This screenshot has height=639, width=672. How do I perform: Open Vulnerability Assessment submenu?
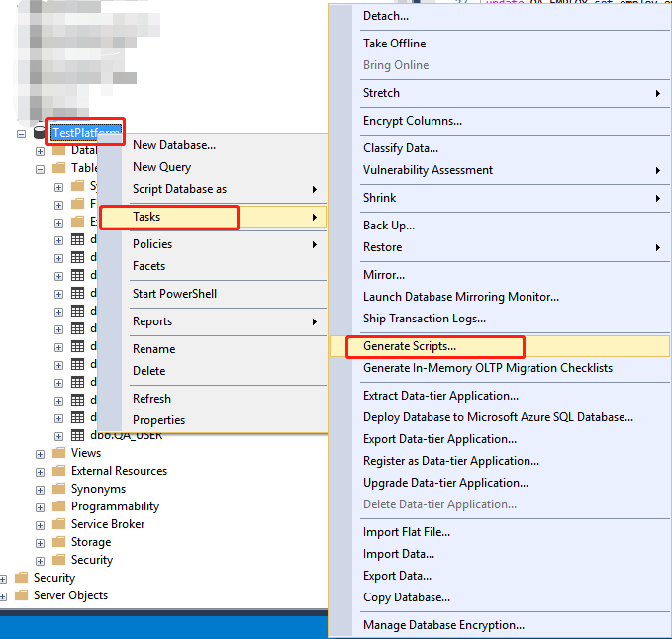point(499,170)
